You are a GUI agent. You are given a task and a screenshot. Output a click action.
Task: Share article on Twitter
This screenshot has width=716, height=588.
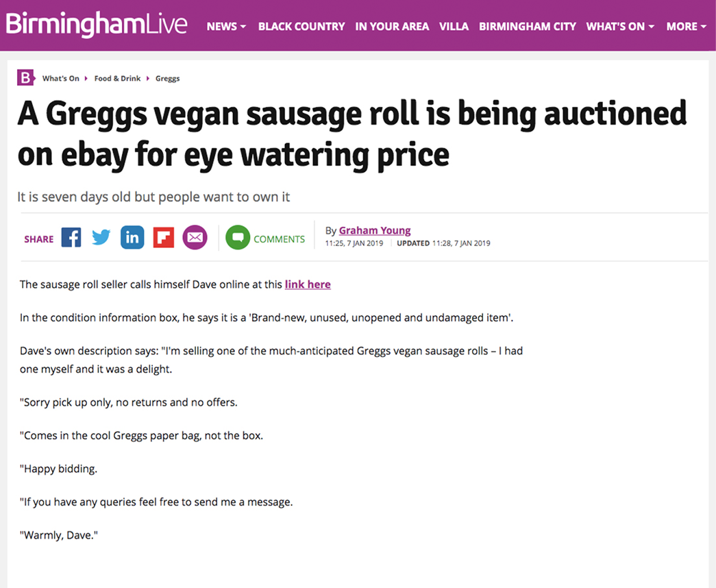101,238
